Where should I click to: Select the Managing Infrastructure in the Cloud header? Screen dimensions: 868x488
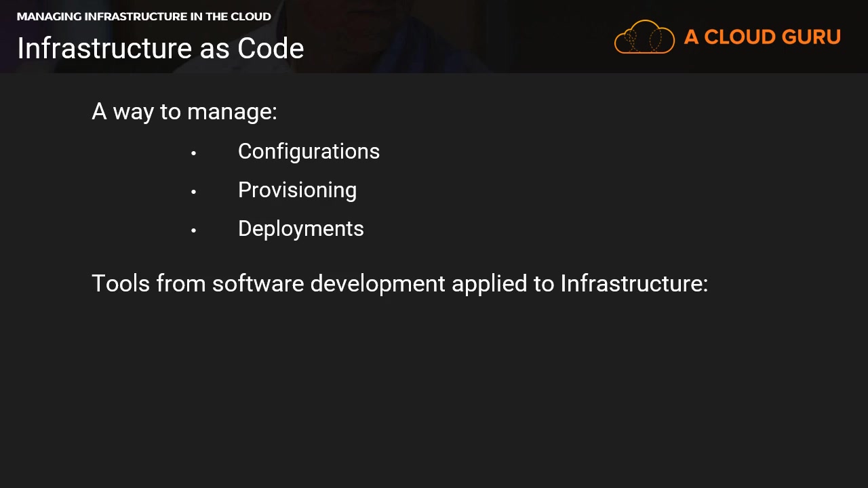coord(144,16)
